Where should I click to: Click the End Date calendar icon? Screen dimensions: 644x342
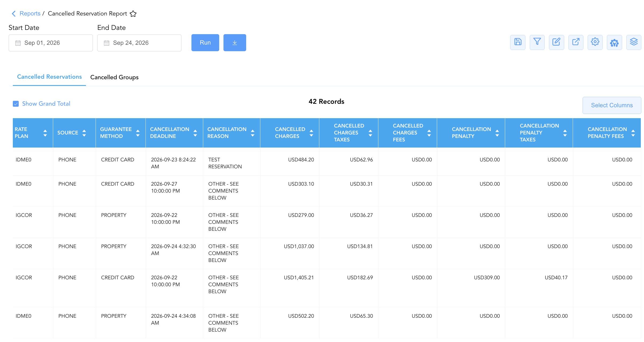[107, 43]
